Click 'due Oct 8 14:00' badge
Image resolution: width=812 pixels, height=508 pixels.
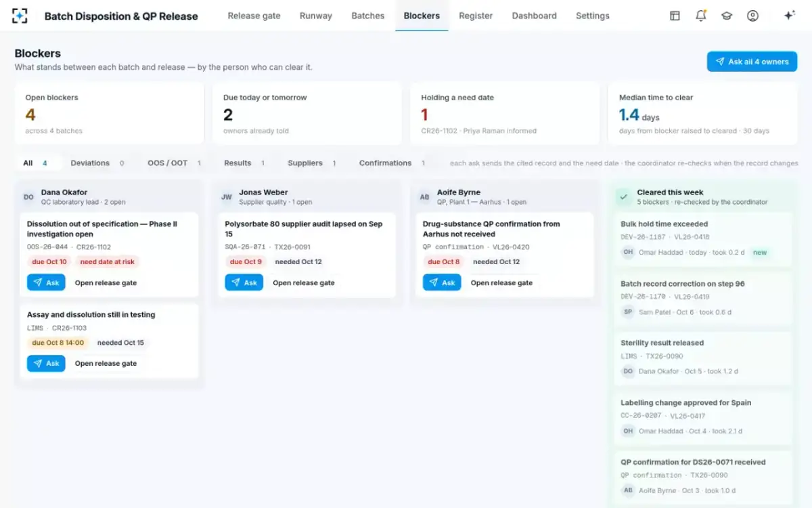58,343
